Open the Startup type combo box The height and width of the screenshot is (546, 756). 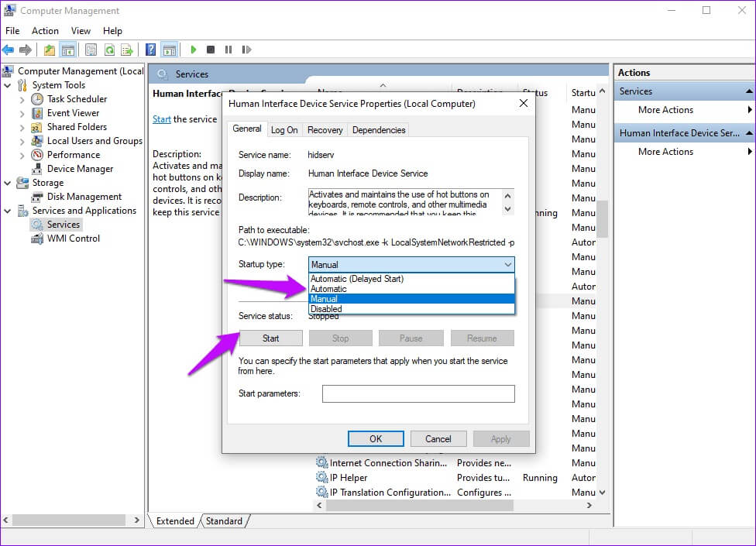click(x=411, y=265)
